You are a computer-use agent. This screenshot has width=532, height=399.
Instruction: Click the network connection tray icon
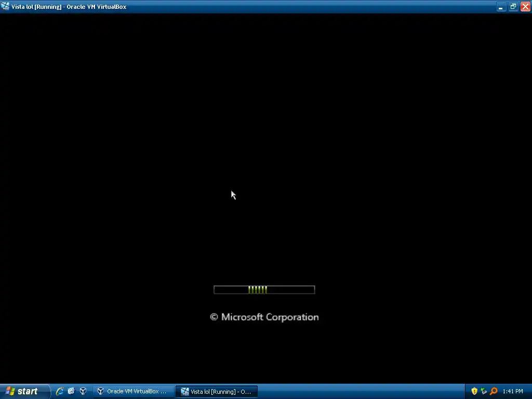[x=484, y=391]
